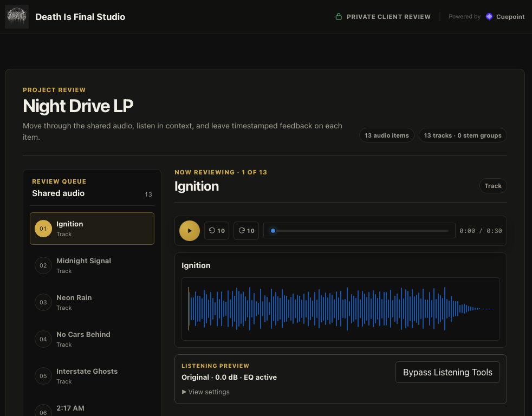The image size is (532, 416).
Task: Click NOW REVIEWING · 1 OF 13 label
Action: click(x=220, y=172)
